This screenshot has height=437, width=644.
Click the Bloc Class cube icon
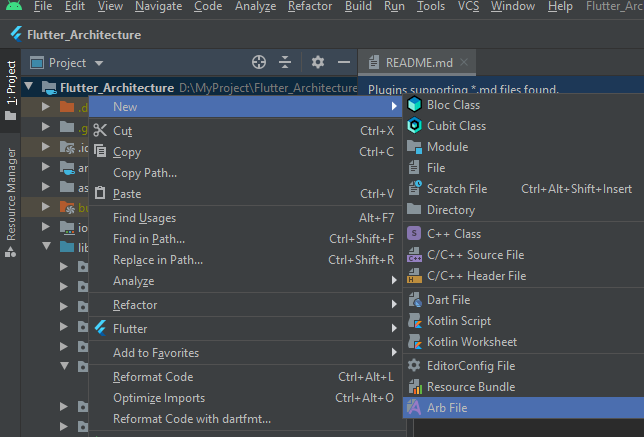414,104
